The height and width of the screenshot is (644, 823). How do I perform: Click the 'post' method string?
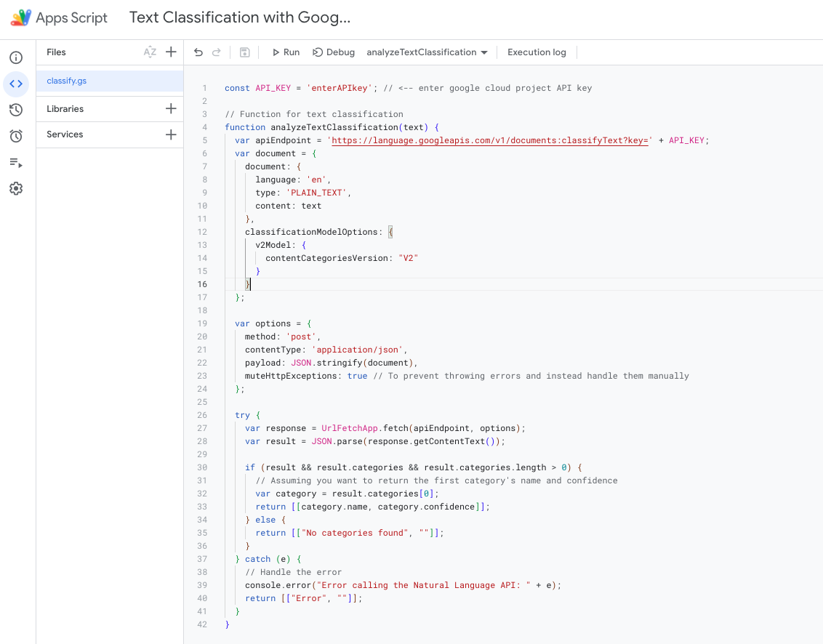click(x=301, y=337)
